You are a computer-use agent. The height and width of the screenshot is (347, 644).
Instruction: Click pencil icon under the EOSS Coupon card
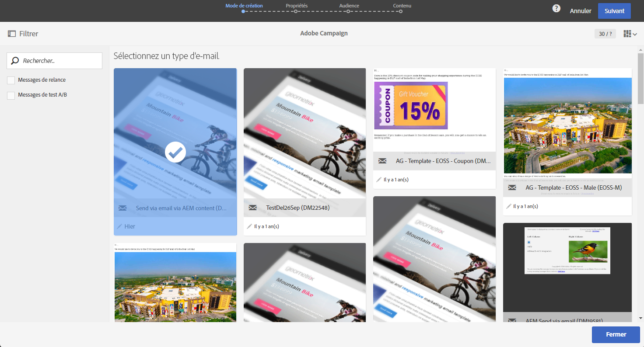pyautogui.click(x=379, y=180)
